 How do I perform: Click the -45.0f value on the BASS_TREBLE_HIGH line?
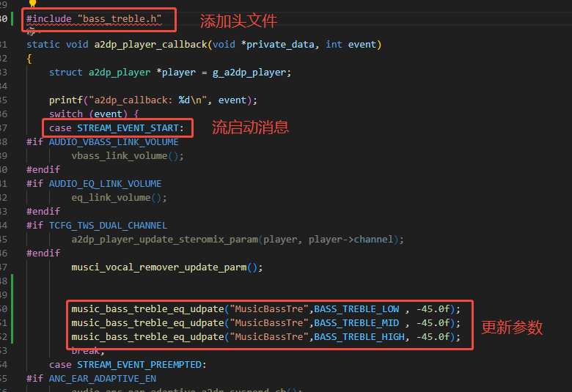[433, 337]
